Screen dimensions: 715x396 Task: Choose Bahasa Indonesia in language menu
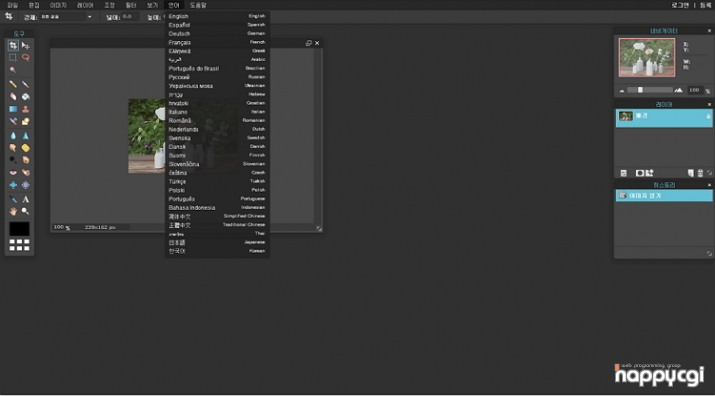coord(217,207)
